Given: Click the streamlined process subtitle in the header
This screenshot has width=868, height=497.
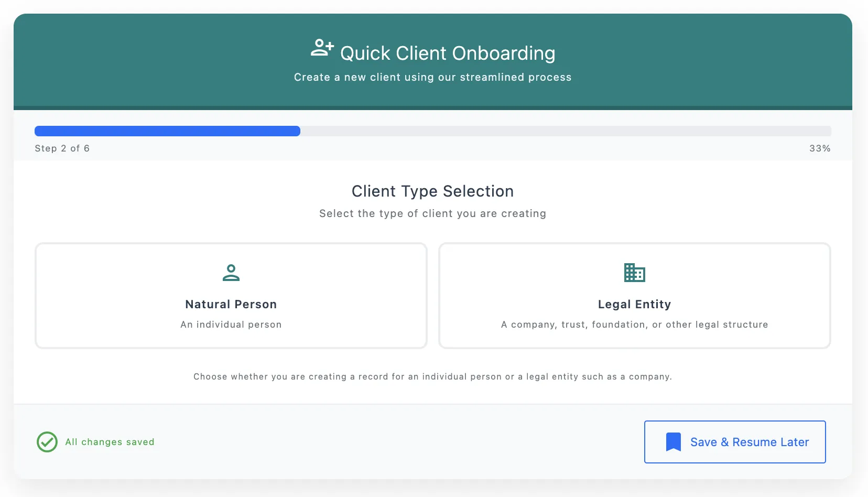Looking at the screenshot, I should coord(432,77).
